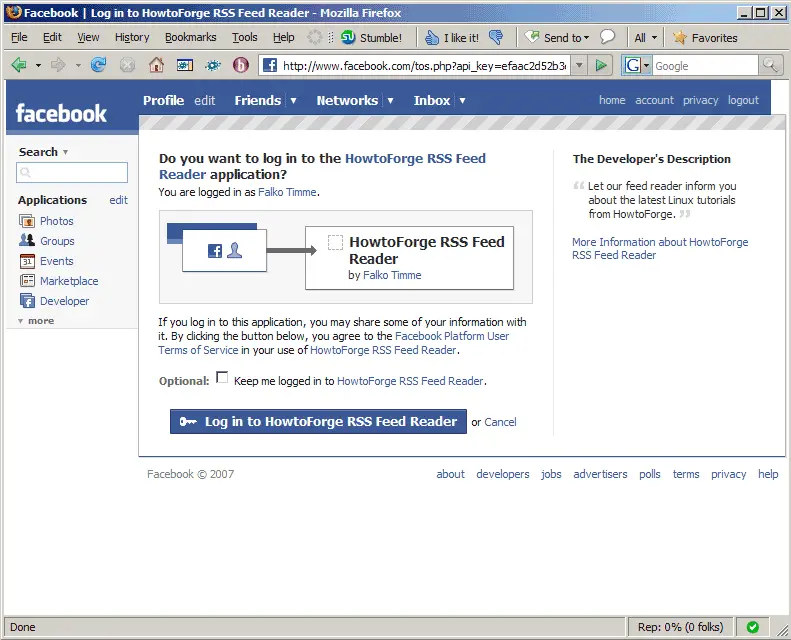Viewport: 791px width, 640px height.
Task: Open the Bookmarks menu
Action: tap(190, 37)
